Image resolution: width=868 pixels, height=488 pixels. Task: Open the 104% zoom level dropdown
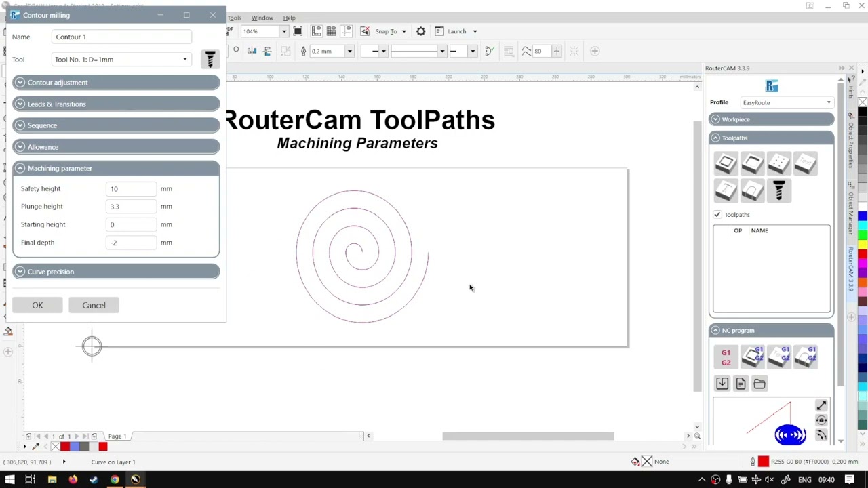[283, 31]
